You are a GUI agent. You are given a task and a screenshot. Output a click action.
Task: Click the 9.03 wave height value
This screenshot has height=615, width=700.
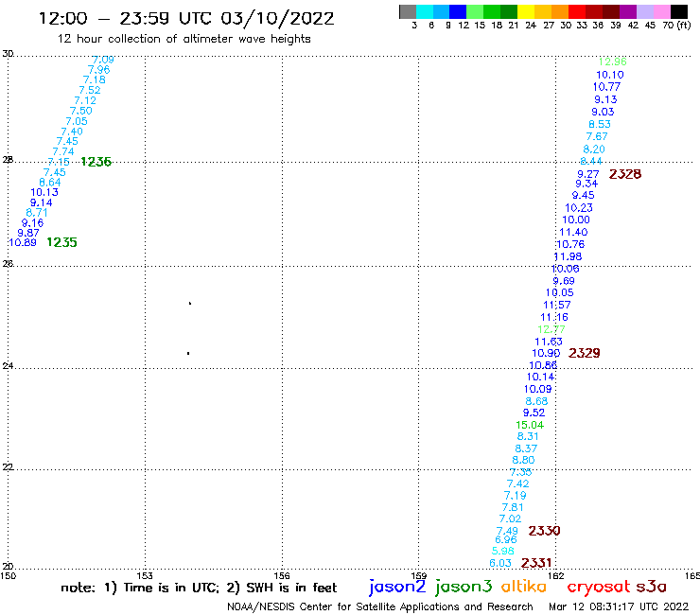tap(603, 112)
